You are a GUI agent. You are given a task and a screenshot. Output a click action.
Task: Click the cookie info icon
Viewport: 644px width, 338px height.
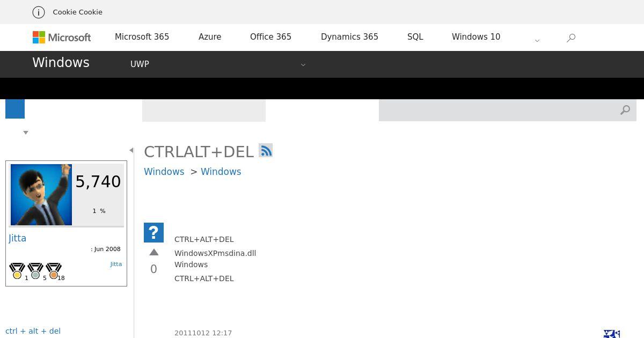[x=39, y=12]
